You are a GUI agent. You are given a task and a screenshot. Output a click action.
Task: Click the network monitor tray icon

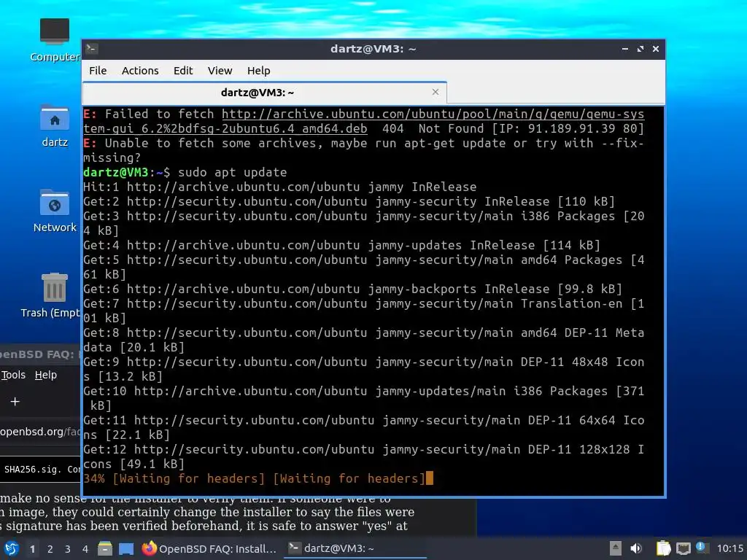(683, 548)
